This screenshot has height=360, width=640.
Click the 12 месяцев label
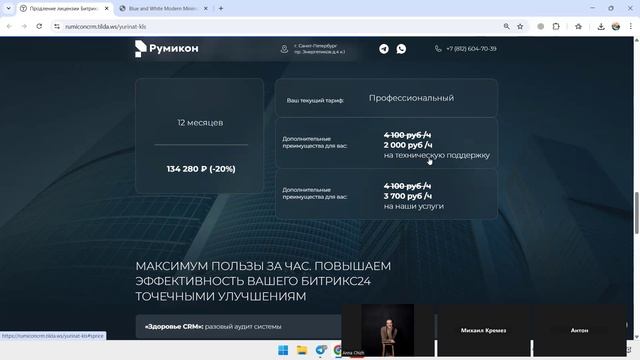200,123
